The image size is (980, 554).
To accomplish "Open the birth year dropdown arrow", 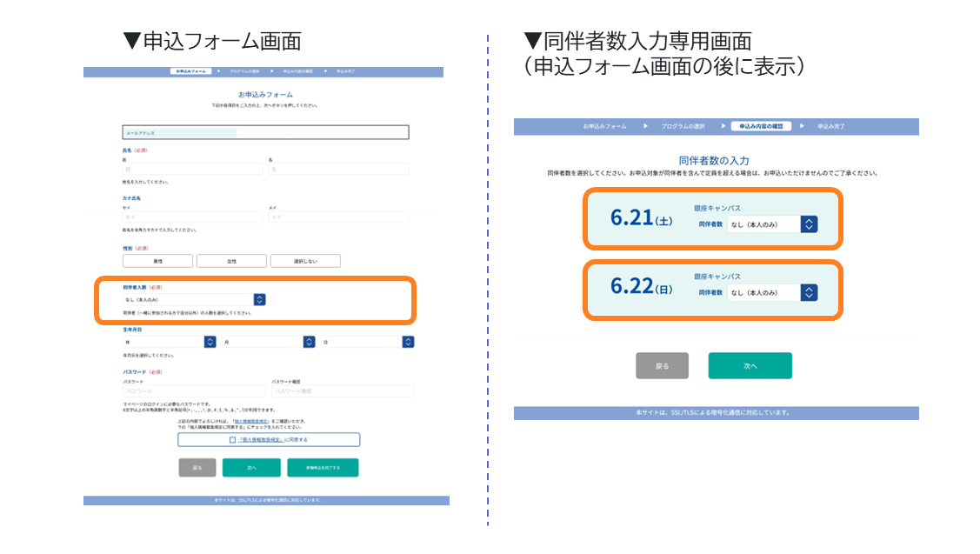I will point(210,342).
